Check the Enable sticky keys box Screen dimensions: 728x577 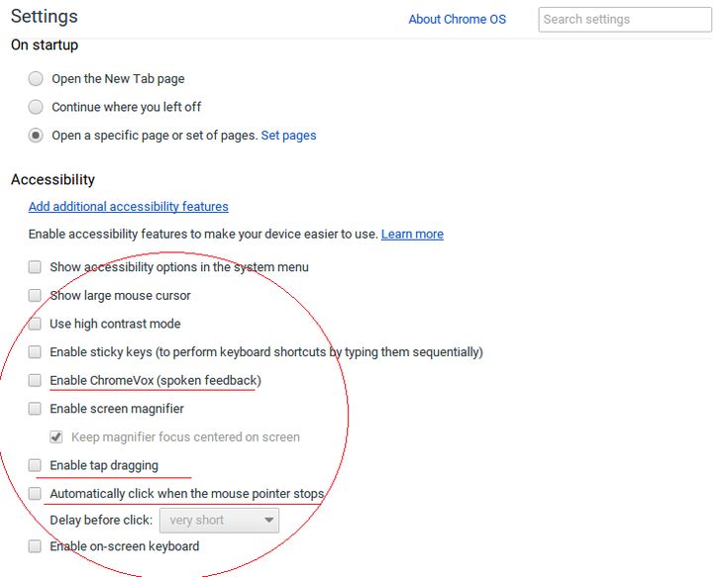tap(35, 352)
